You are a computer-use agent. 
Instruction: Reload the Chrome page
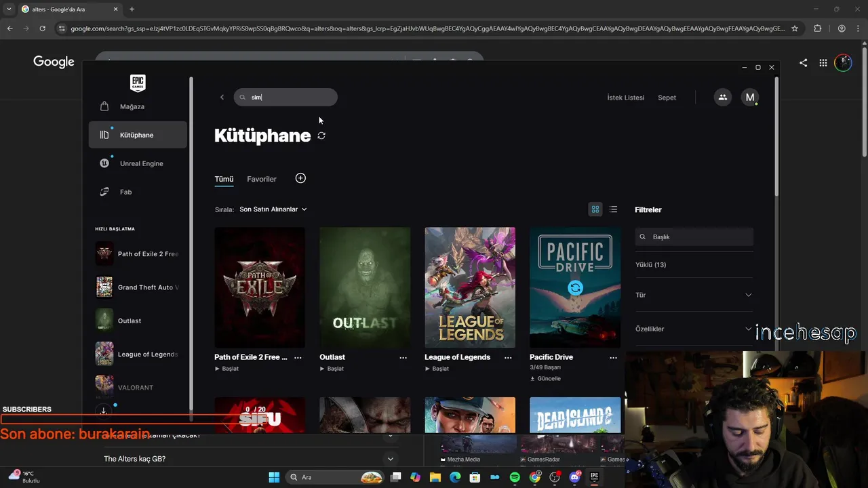point(42,28)
